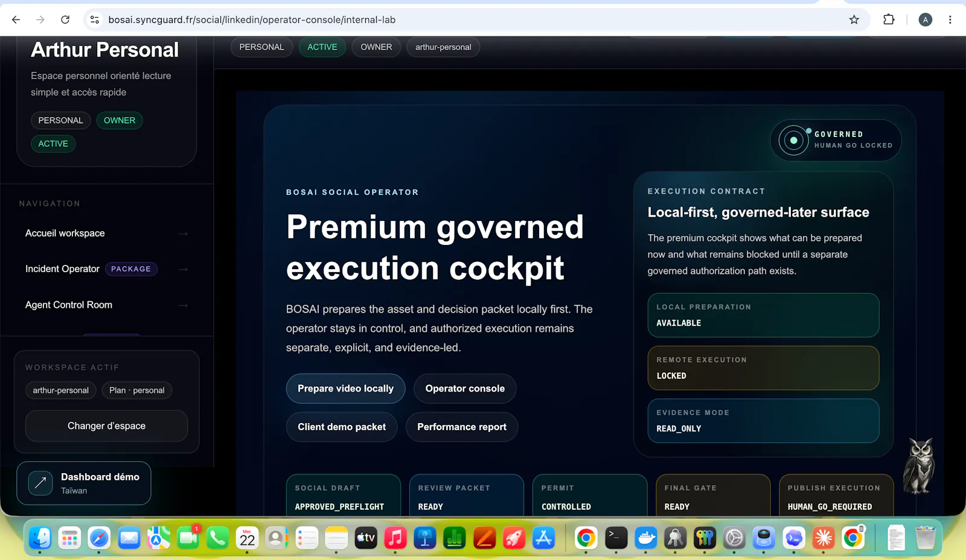Viewport: 966px width, 560px height.
Task: Click the Final Gate READY card
Action: (x=713, y=496)
